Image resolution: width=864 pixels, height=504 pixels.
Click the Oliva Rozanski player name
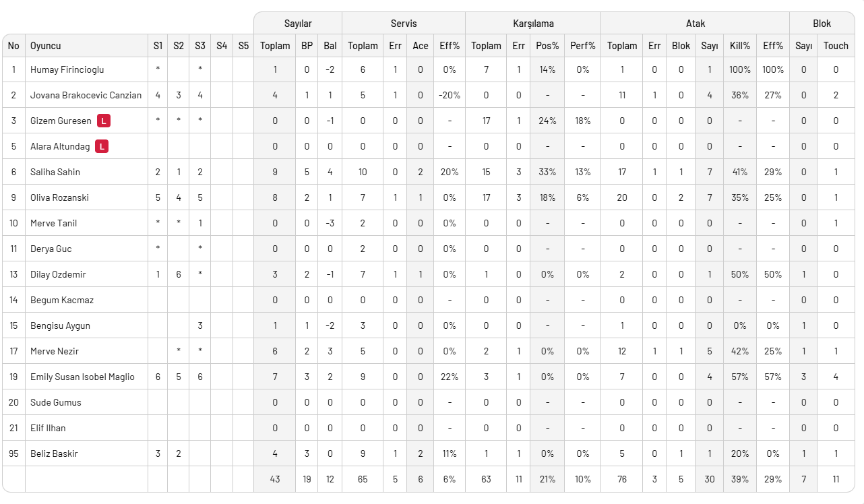59,197
